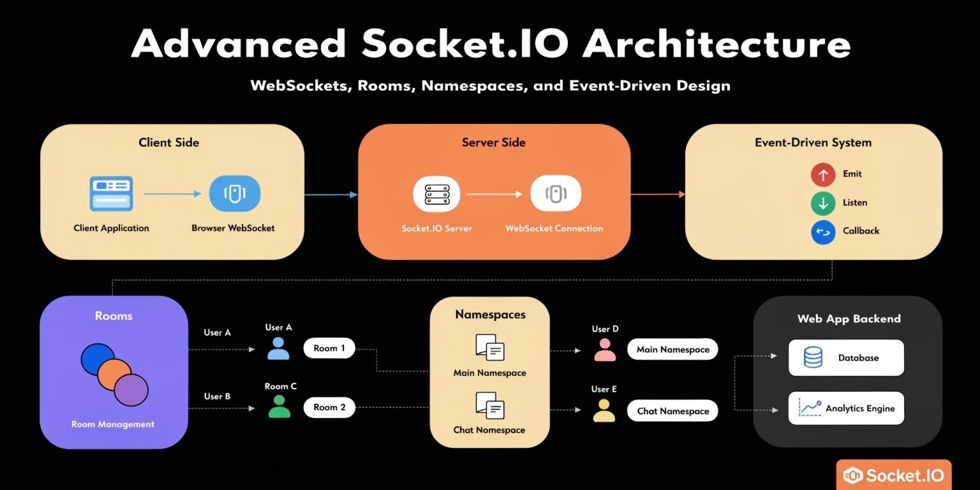The height and width of the screenshot is (490, 980).
Task: Select the "Client Application" label
Action: click(112, 228)
